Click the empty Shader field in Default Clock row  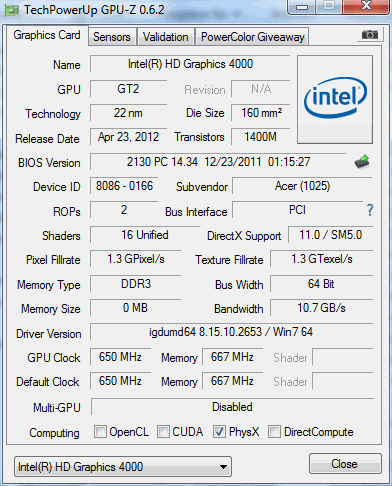[343, 381]
